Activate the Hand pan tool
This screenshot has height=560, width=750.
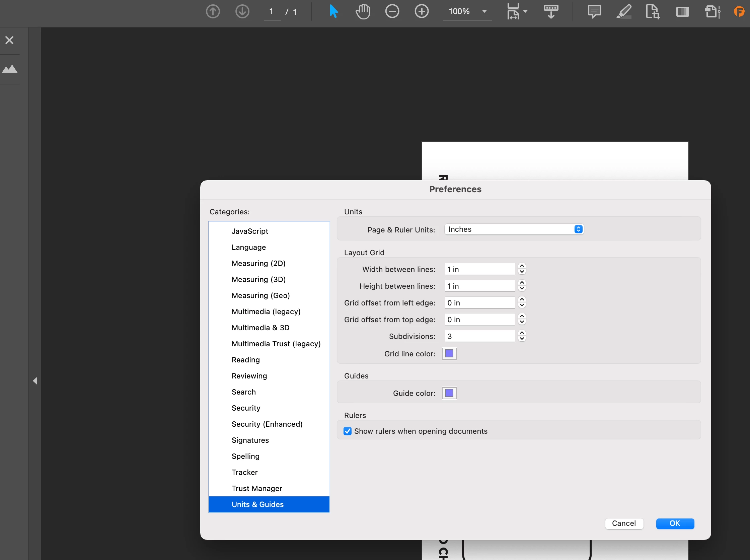coord(363,11)
